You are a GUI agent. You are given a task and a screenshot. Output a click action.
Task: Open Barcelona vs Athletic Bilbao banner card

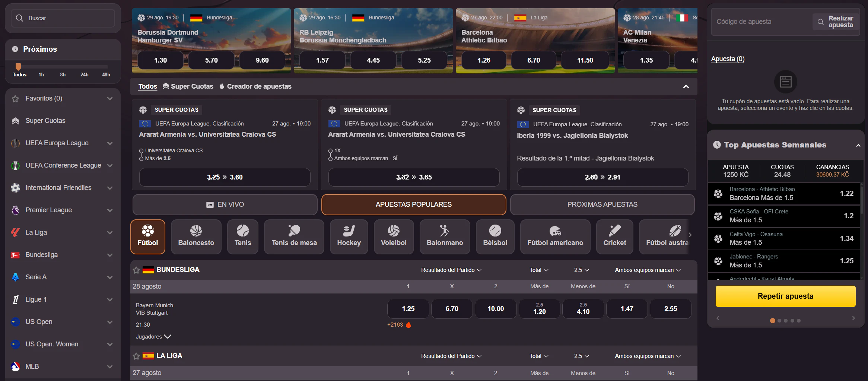[535, 41]
